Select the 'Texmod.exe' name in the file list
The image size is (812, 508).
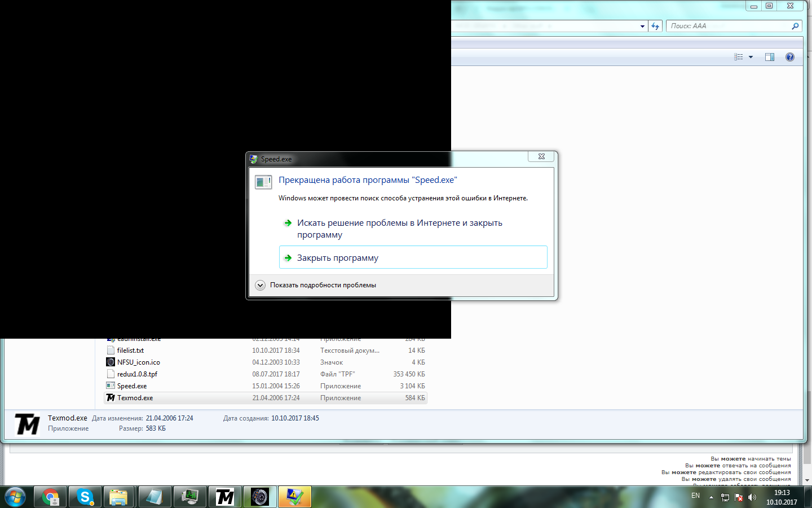(135, 398)
